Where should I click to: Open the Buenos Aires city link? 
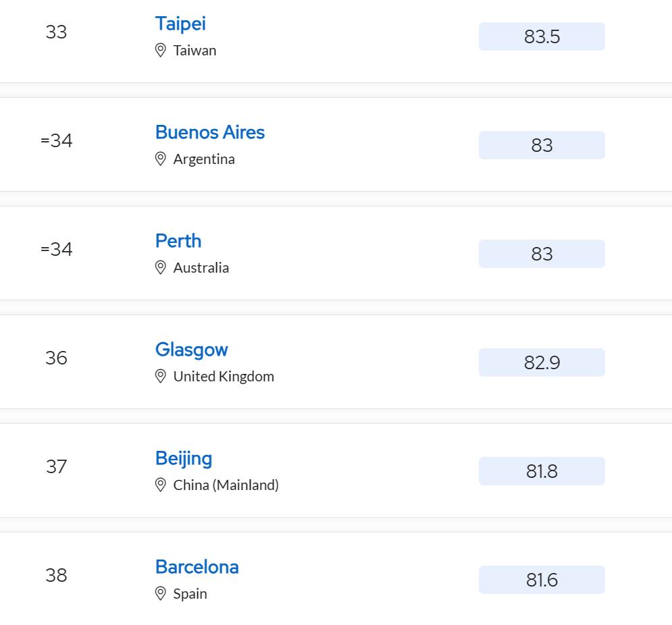pyautogui.click(x=210, y=132)
